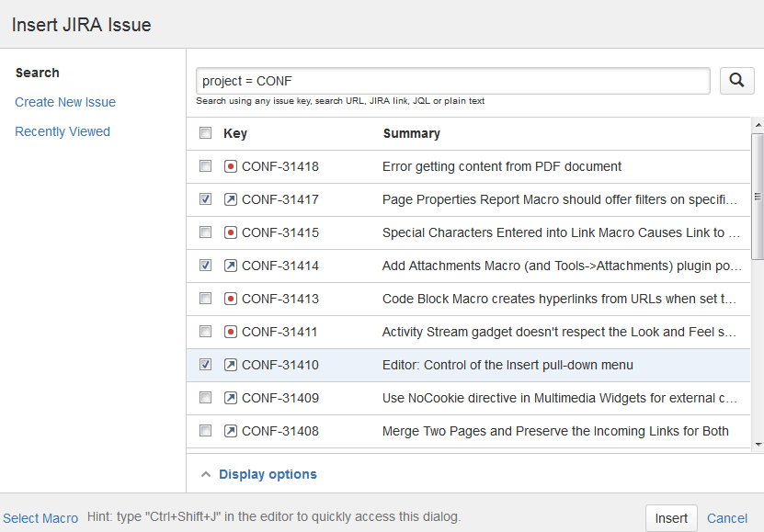Click the improvement arrow icon for CONF-31417
Viewport: 764px width, 532px height.
(231, 199)
